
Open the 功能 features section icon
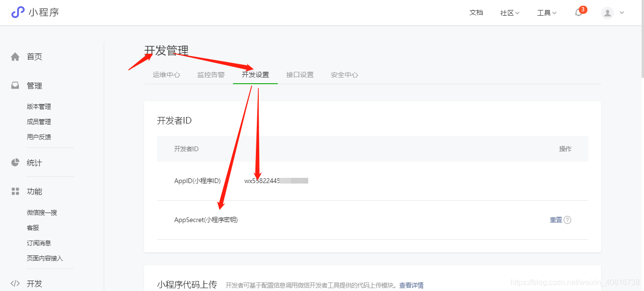15,191
